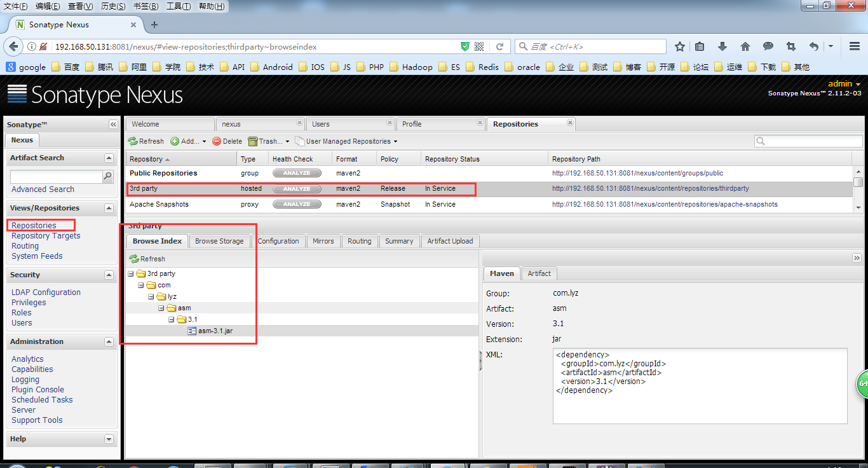Collapse the Artifact Search panel

[x=109, y=158]
